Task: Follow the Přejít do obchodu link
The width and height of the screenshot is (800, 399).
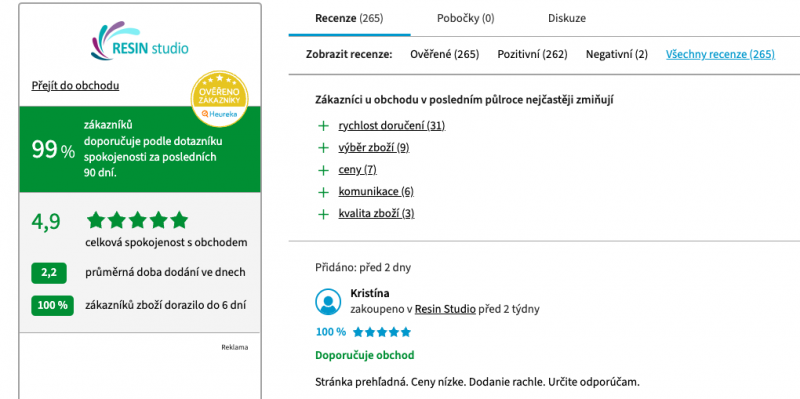Action: (76, 85)
